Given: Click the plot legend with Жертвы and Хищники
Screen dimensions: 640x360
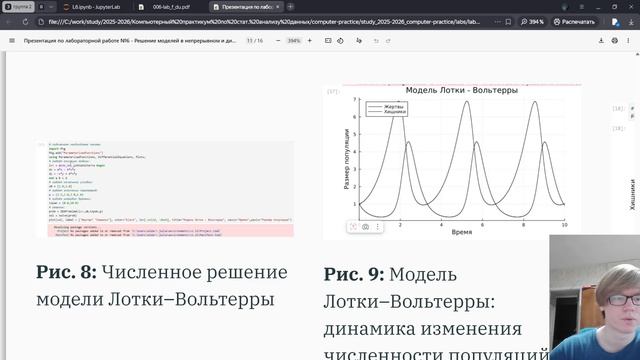Looking at the screenshot, I should pos(386,109).
